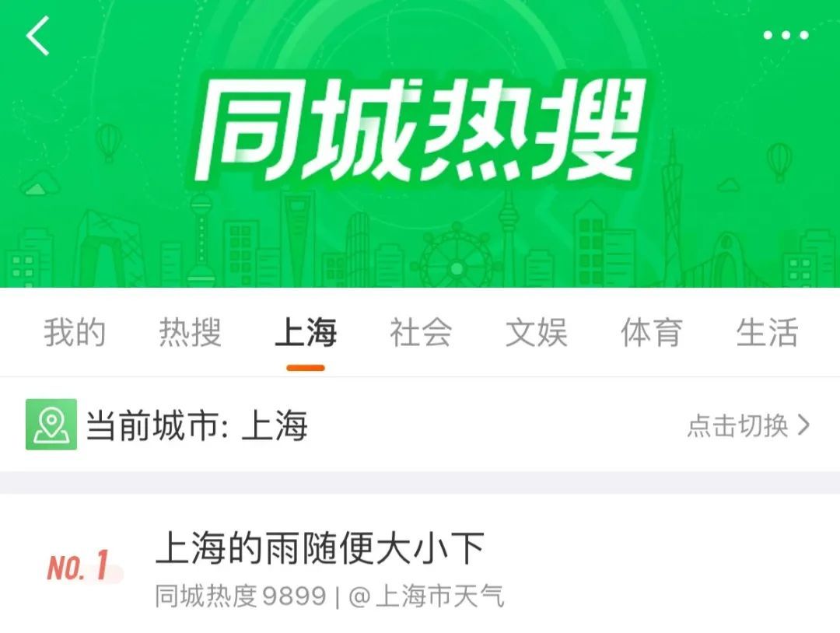This screenshot has height=633, width=840.
Task: Open the 社会 tab
Action: tap(421, 332)
